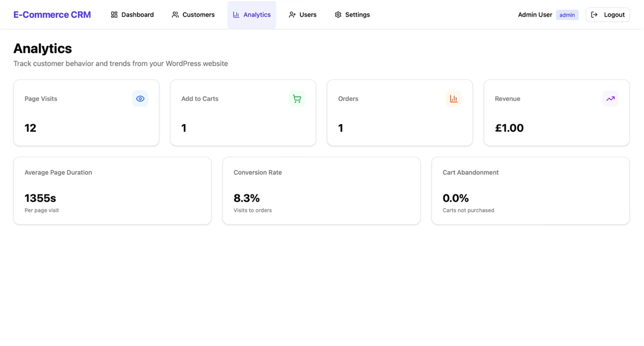
Task: Click the eye icon on Page Visits card
Action: point(140,99)
